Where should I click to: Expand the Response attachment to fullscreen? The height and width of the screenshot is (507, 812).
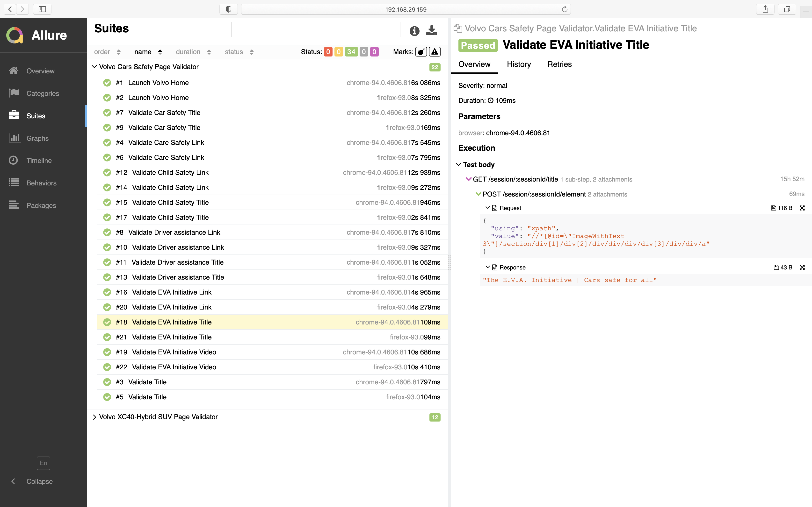[x=802, y=267]
